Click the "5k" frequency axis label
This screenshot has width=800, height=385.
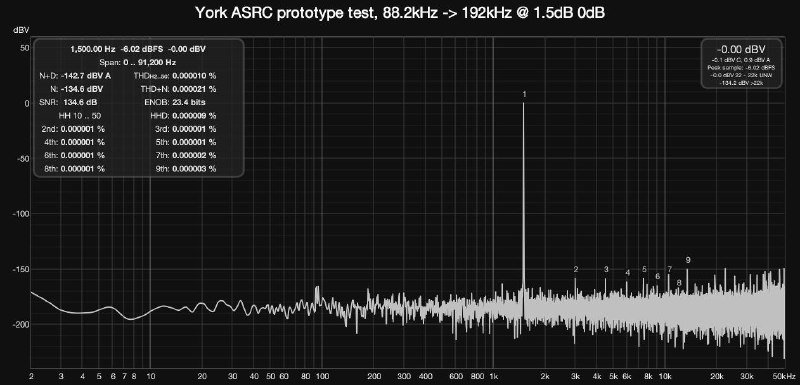pos(614,376)
